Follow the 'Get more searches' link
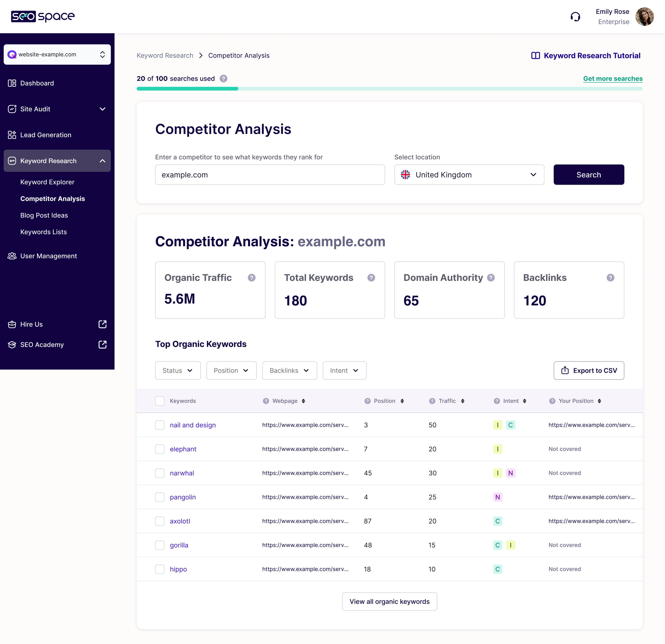This screenshot has height=644, width=665. (613, 79)
